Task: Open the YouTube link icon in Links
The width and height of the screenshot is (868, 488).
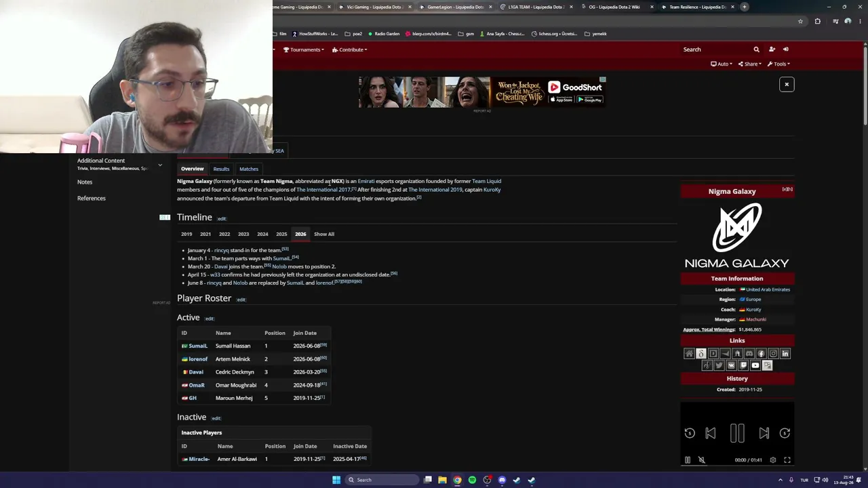Action: pos(755,365)
